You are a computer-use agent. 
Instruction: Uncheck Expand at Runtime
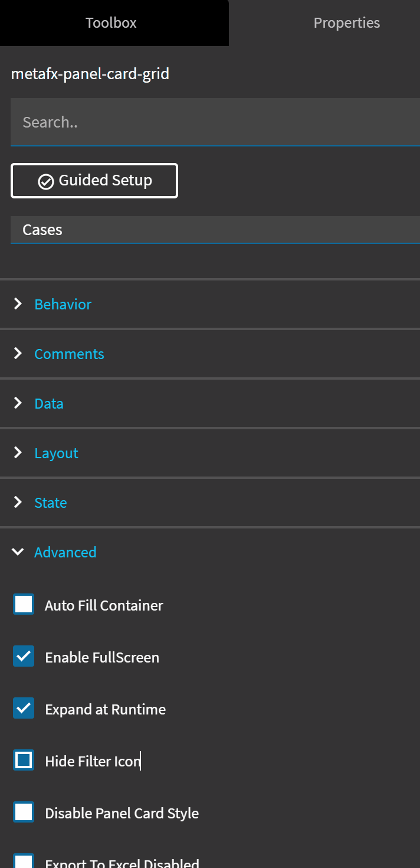[x=22, y=708]
